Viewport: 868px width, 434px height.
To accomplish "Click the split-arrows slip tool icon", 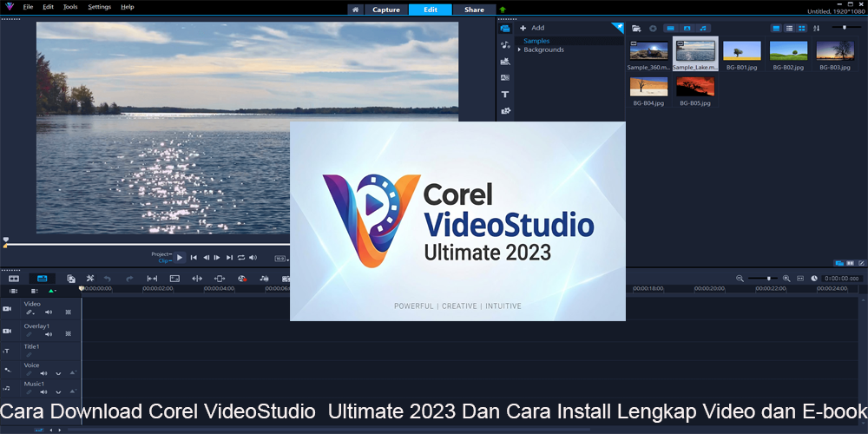I will [197, 279].
